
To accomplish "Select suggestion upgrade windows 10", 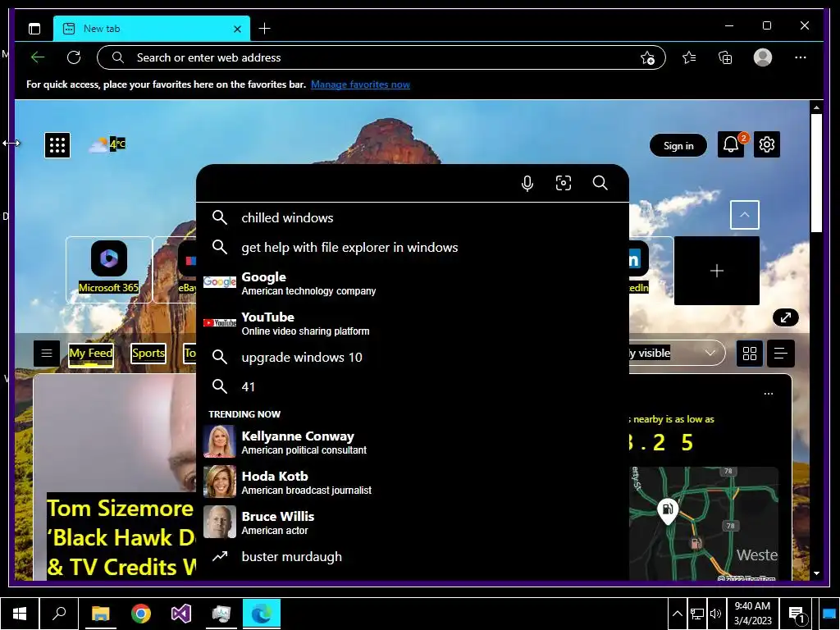I will pos(413,357).
